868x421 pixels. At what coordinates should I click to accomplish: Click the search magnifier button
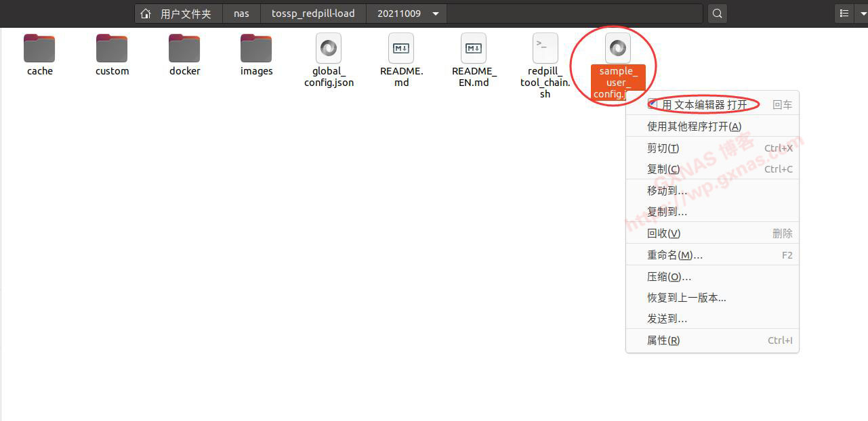(718, 14)
